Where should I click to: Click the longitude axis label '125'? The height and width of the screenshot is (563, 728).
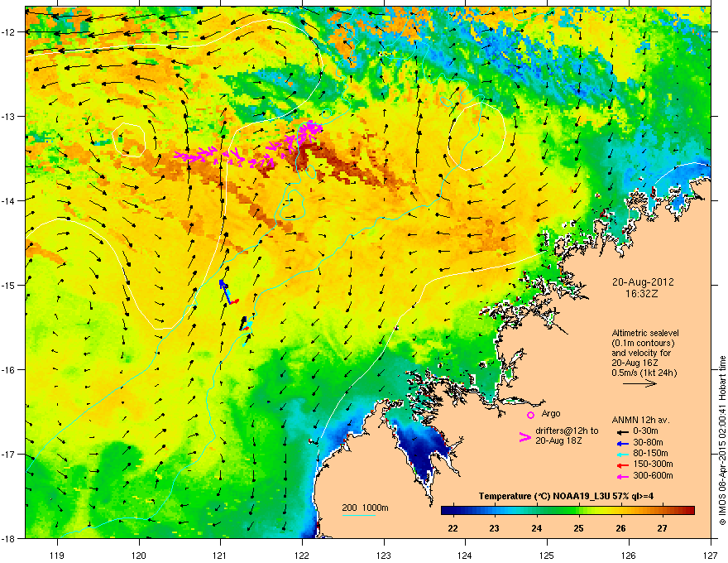point(547,555)
